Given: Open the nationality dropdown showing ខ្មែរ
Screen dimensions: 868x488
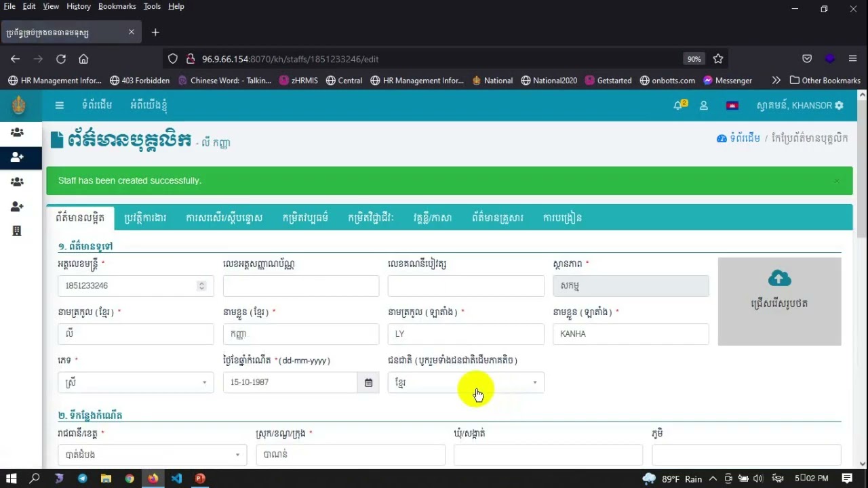Looking at the screenshot, I should tap(466, 382).
